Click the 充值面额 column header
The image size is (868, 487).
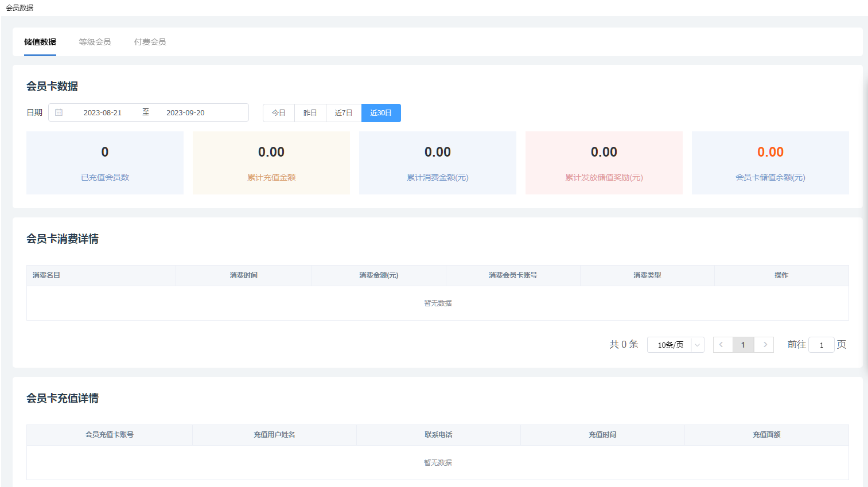766,435
